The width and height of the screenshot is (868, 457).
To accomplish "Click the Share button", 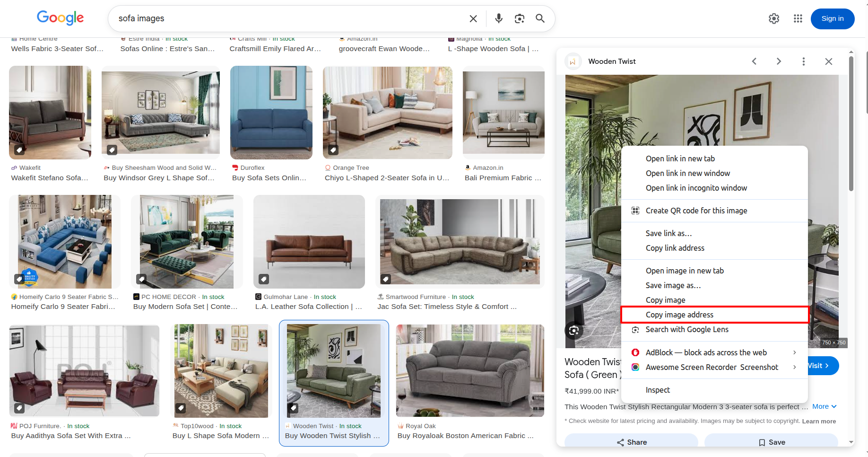I will tap(631, 442).
